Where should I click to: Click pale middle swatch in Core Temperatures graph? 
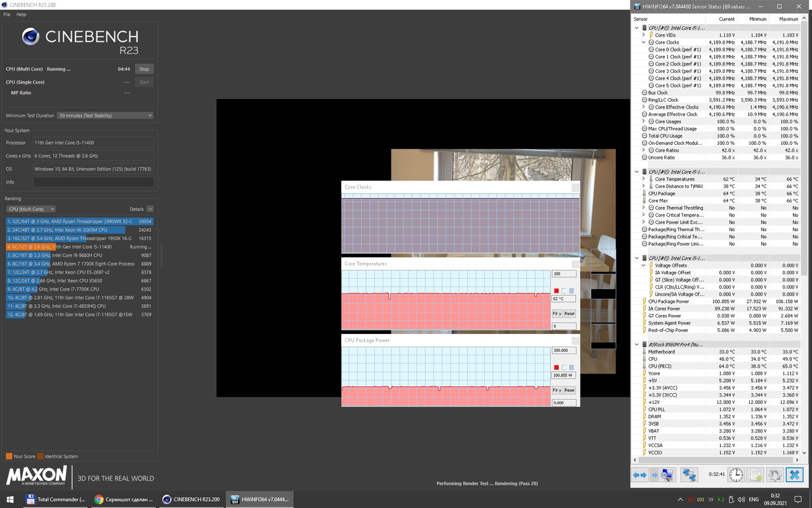(x=564, y=291)
